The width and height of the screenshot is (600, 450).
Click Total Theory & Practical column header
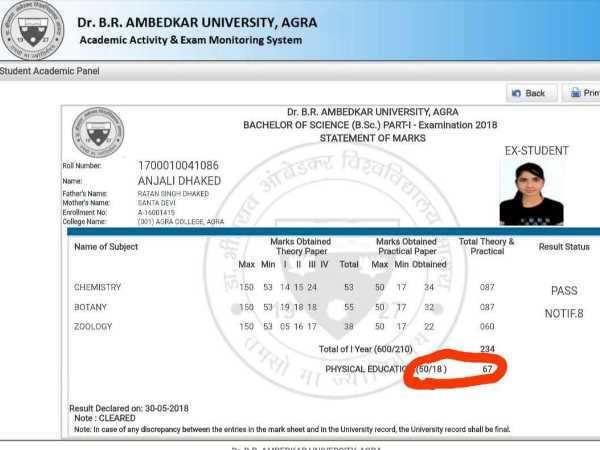(x=486, y=246)
